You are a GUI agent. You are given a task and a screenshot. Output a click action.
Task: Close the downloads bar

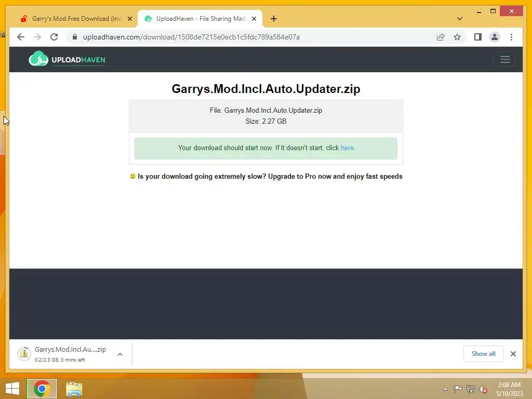click(513, 354)
